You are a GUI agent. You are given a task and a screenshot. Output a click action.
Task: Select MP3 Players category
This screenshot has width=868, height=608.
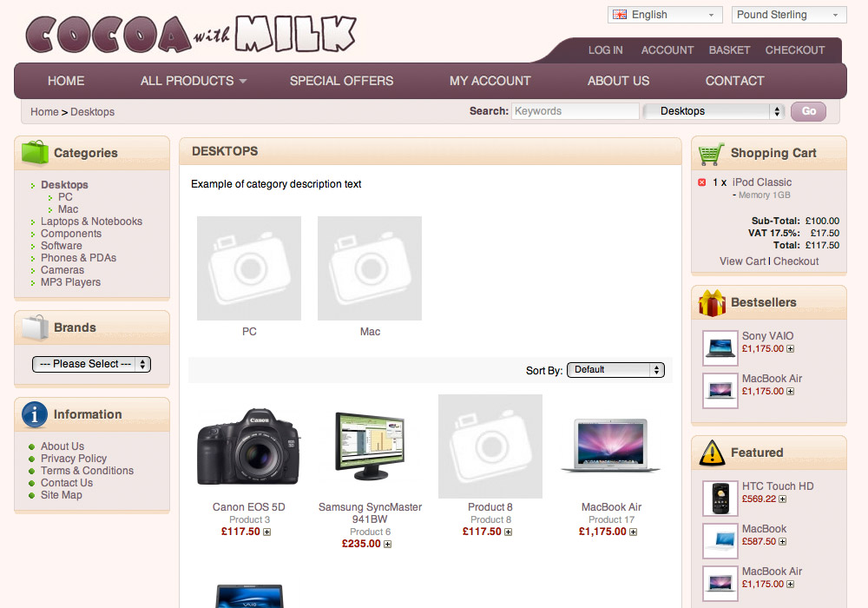tap(71, 282)
